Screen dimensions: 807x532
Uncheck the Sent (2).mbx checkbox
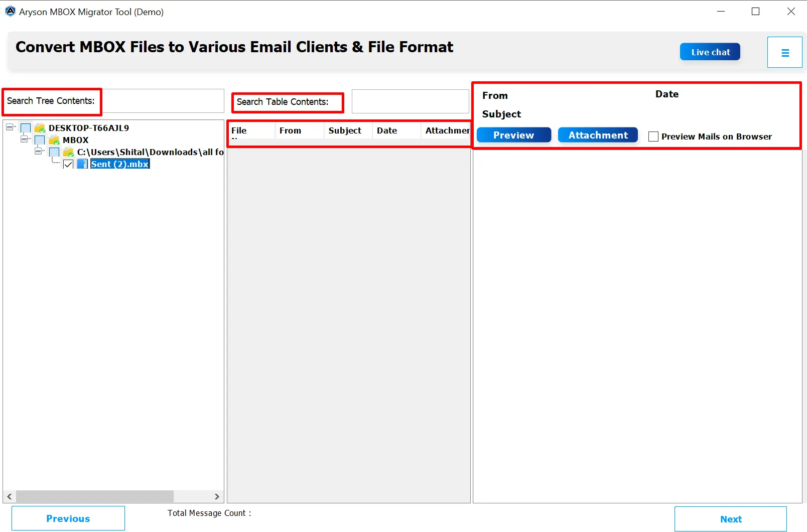tap(69, 164)
